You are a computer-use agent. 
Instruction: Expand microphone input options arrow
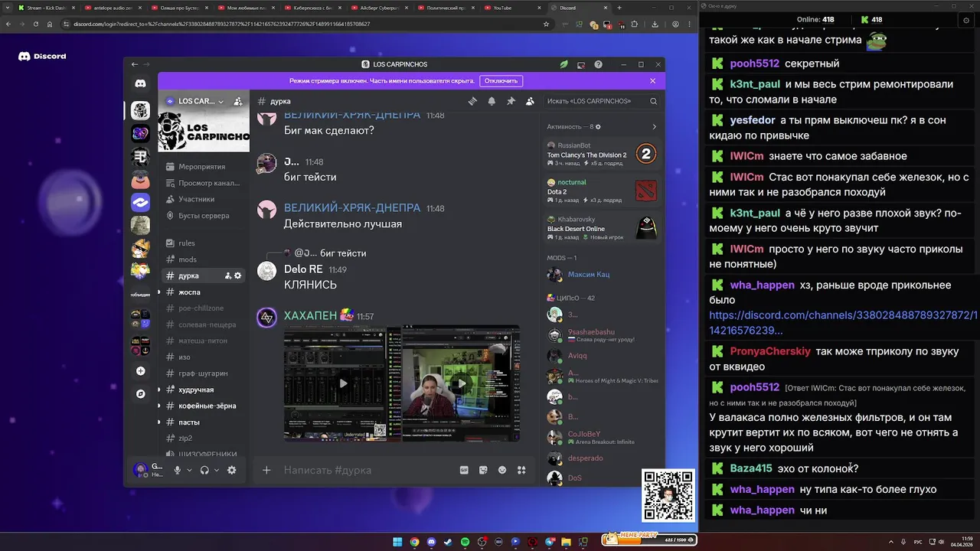click(x=189, y=470)
